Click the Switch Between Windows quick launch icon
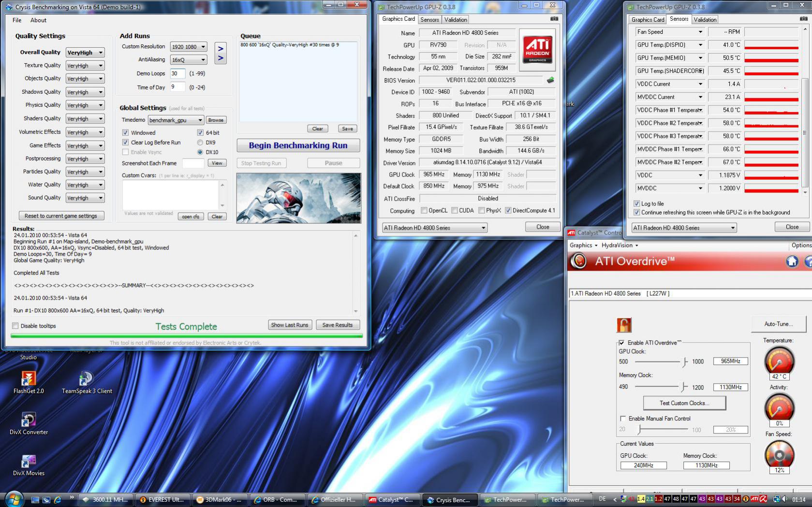Screen dimensions: 812x507 (46, 500)
